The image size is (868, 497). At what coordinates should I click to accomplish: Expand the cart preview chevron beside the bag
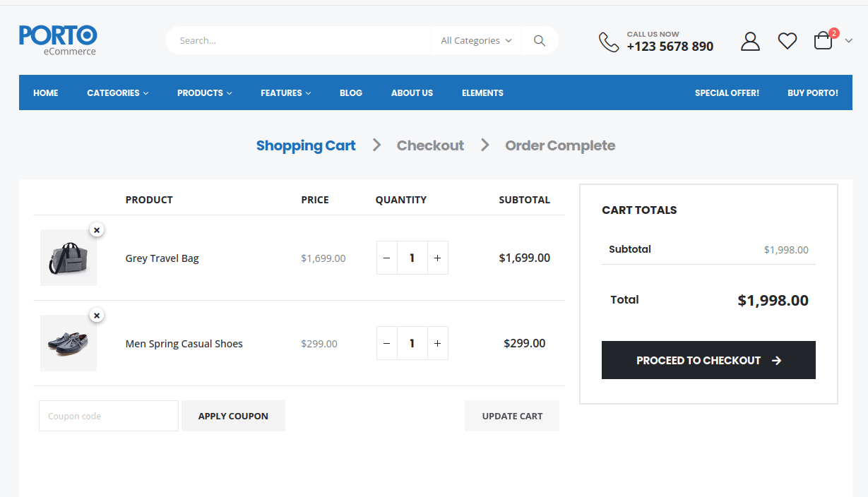(x=848, y=41)
